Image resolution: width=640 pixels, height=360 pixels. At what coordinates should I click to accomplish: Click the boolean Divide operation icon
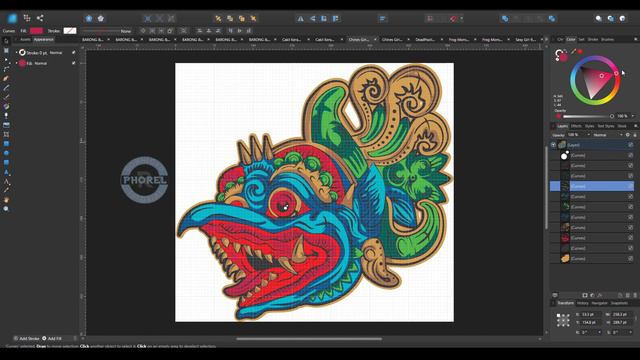pos(552,18)
